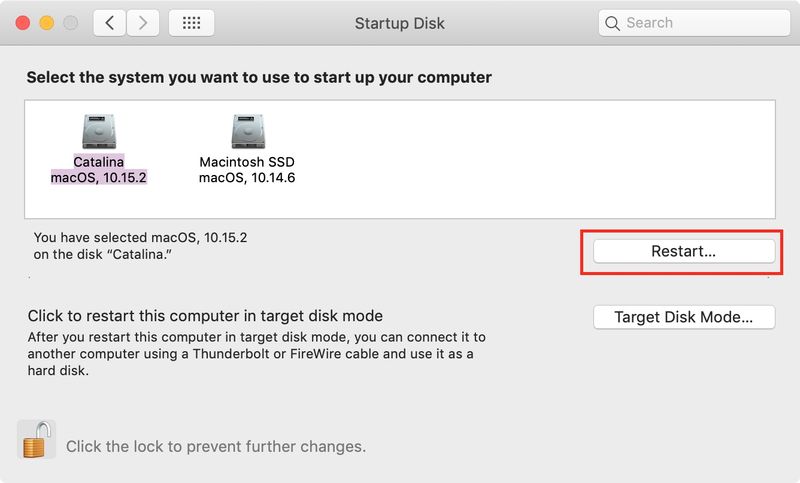Select the Macintosh SSD hard drive icon
Viewport: 800px width, 483px height.
pyautogui.click(x=248, y=131)
